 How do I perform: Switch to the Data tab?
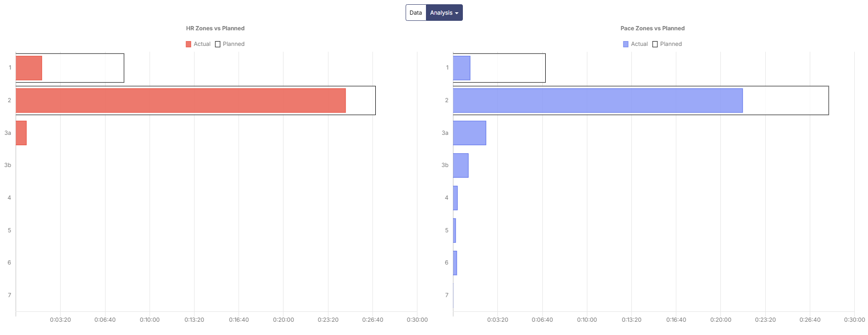tap(416, 13)
